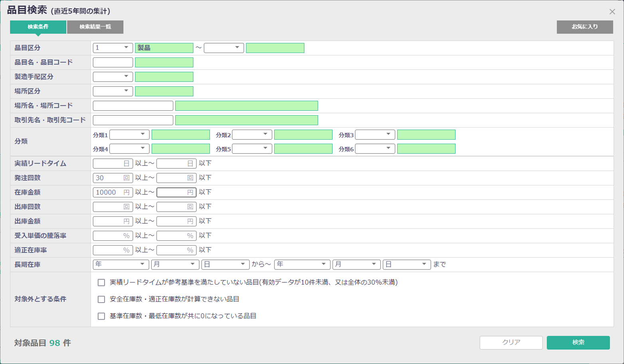624x364 pixels.
Task: Expand the first 品目区分 dropdown
Action: pos(112,47)
